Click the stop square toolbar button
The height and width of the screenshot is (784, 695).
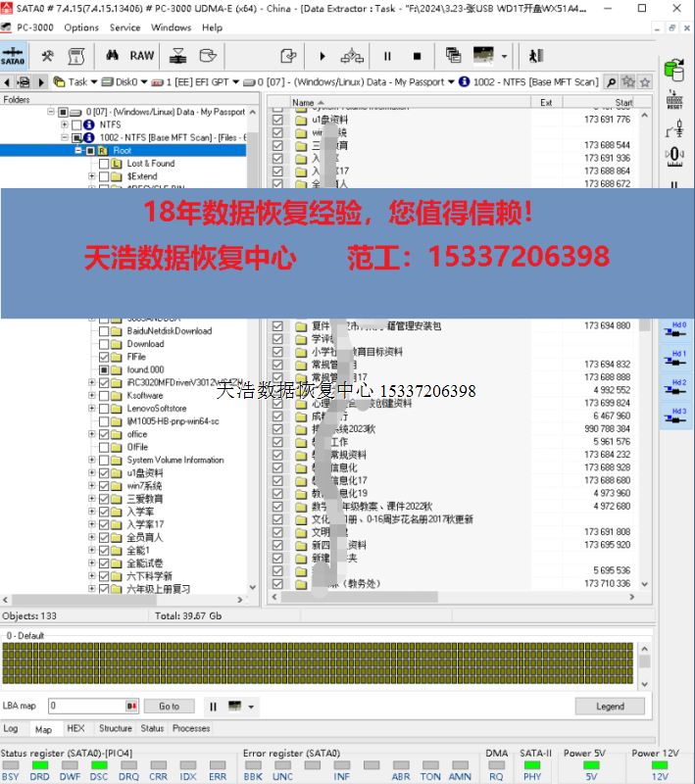click(417, 56)
